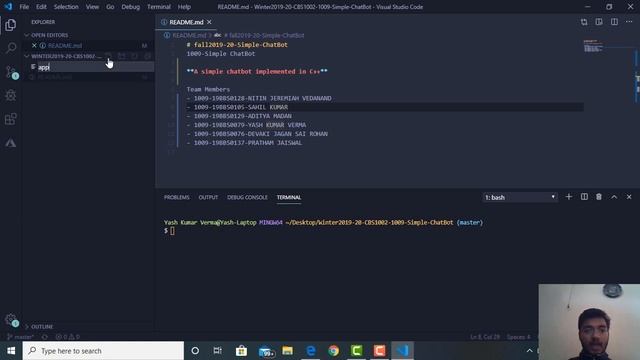This screenshot has height=360, width=640.
Task: Select README.md in Open Editors list
Action: (65, 46)
